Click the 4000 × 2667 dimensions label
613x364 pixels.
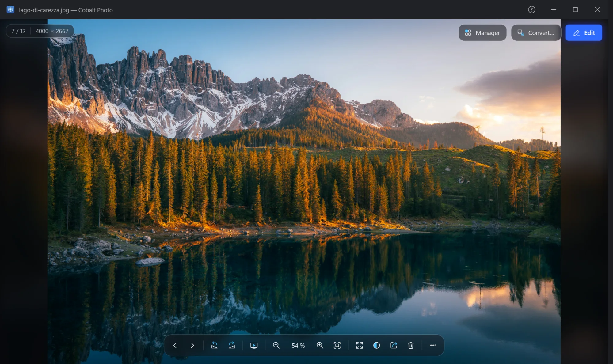[x=52, y=31]
